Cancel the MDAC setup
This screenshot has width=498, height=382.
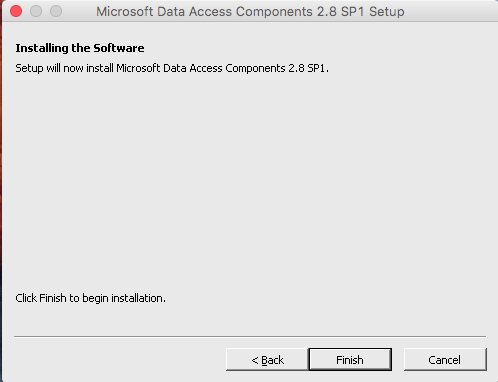pos(445,359)
